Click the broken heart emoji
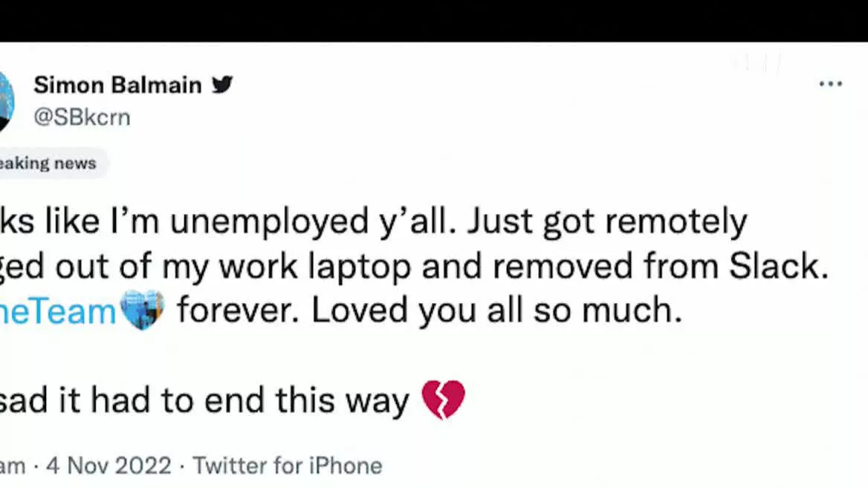This screenshot has width=868, height=488. coord(444,400)
